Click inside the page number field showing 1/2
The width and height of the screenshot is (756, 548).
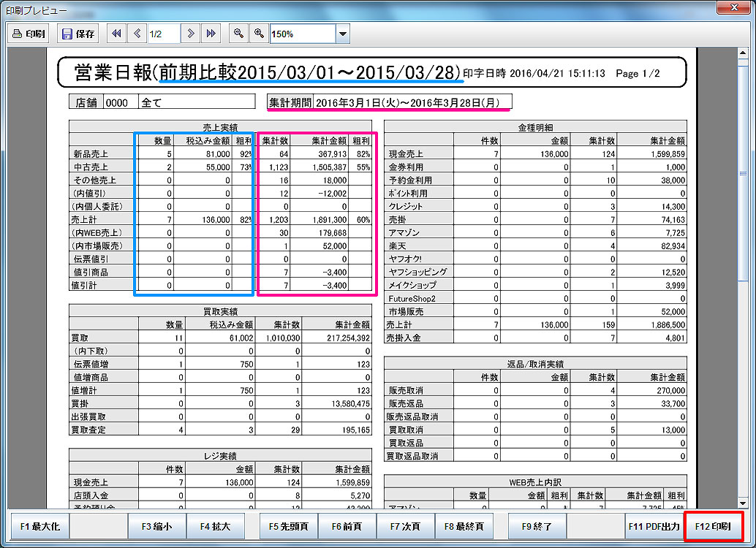pyautogui.click(x=162, y=33)
